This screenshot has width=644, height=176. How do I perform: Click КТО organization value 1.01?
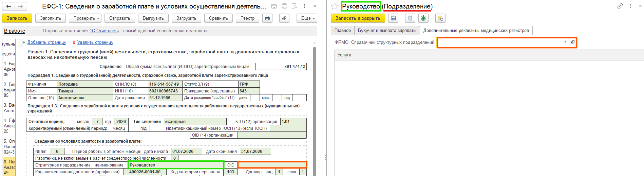[293, 121]
